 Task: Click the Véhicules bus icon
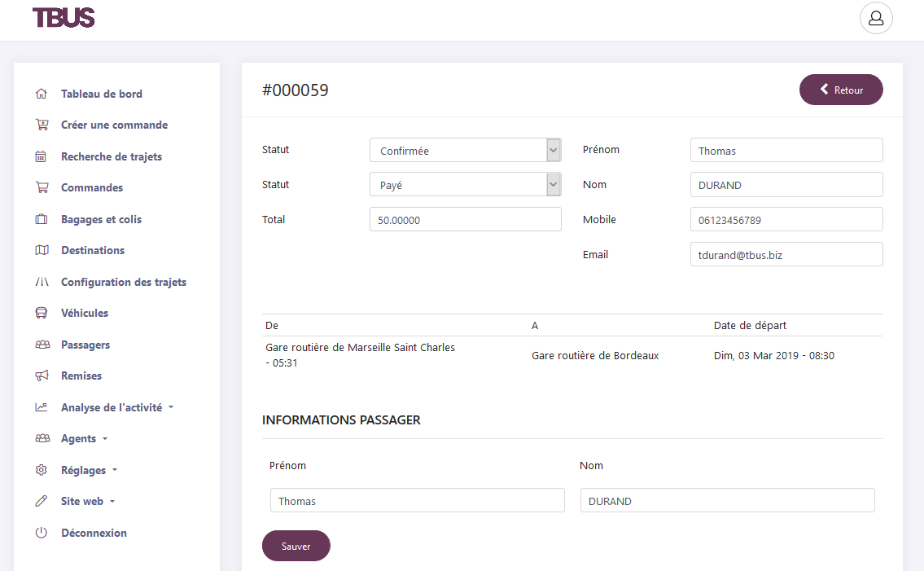(x=42, y=313)
